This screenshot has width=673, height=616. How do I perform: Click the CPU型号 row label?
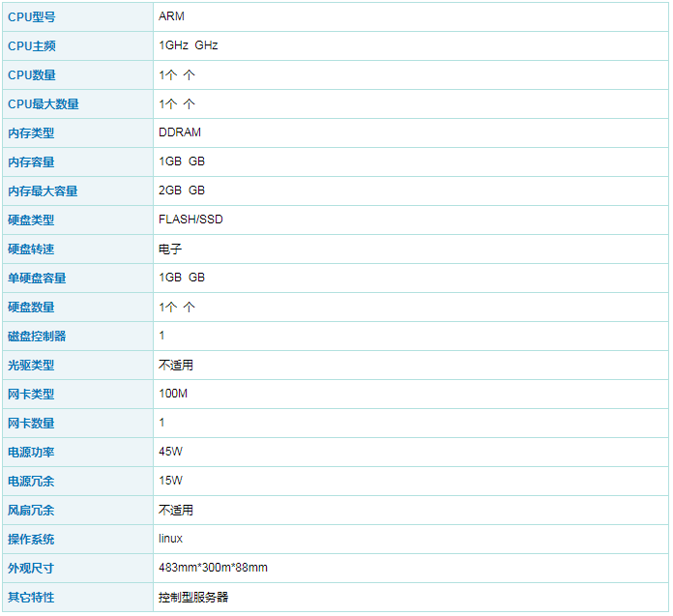32,16
